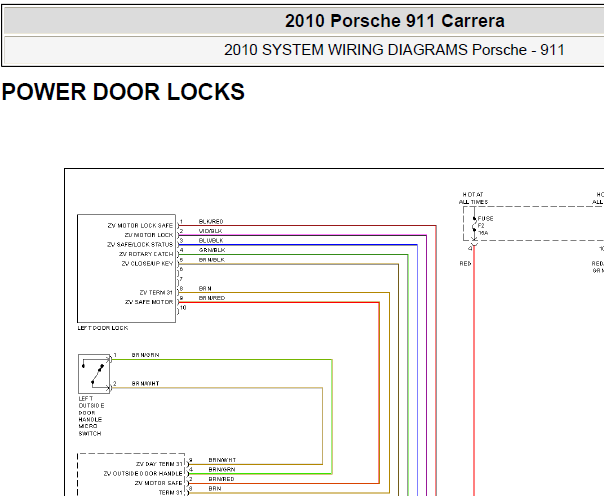The height and width of the screenshot is (496, 604).
Task: Click the "POWER DOOR LOCKS" heading
Action: tap(123, 92)
